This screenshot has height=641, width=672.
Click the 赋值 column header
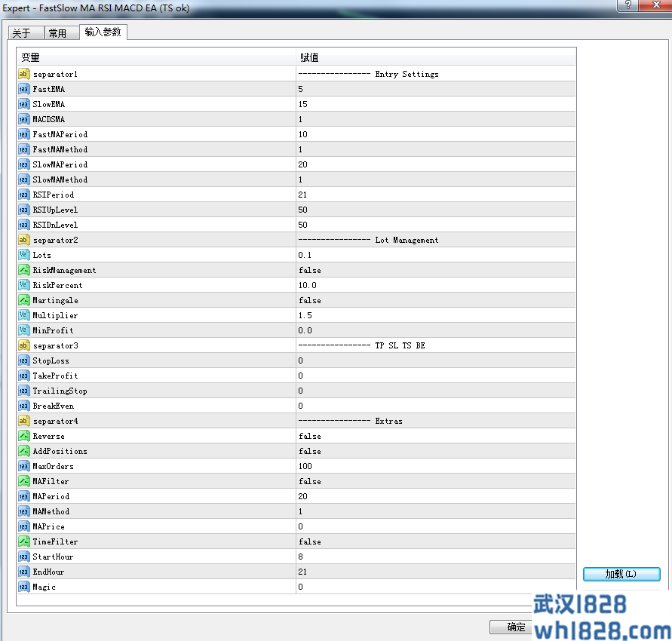pyautogui.click(x=435, y=57)
